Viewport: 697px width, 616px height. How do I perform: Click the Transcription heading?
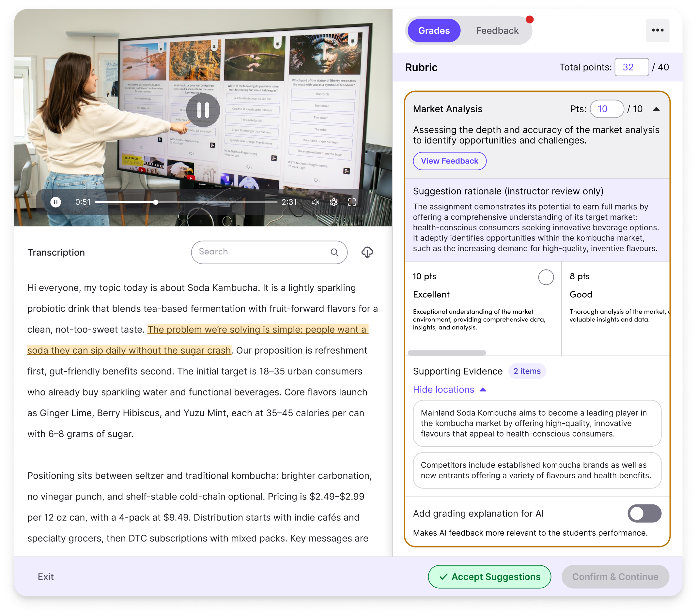point(56,253)
